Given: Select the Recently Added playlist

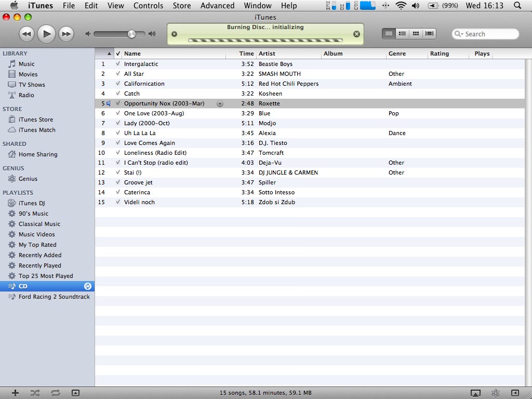Looking at the screenshot, I should click(40, 255).
